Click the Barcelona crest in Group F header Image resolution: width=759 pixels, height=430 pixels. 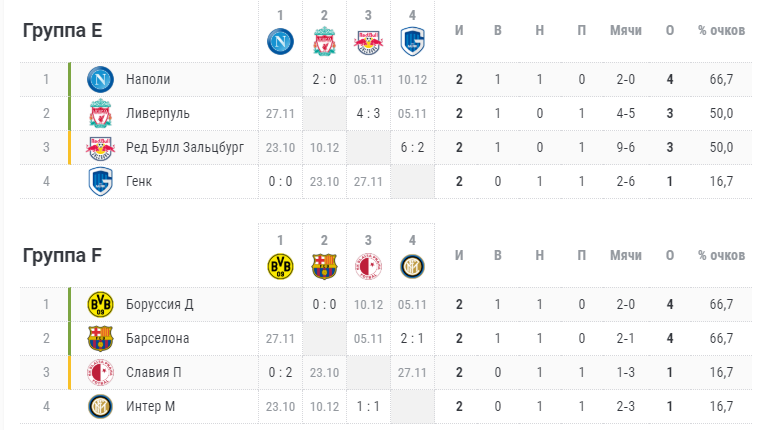[324, 266]
